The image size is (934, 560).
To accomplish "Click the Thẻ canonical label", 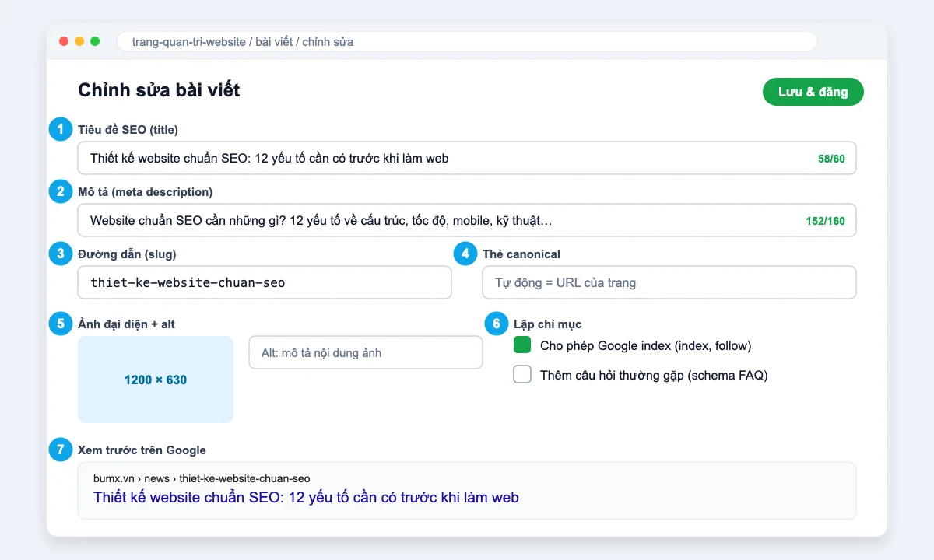I will (x=521, y=254).
